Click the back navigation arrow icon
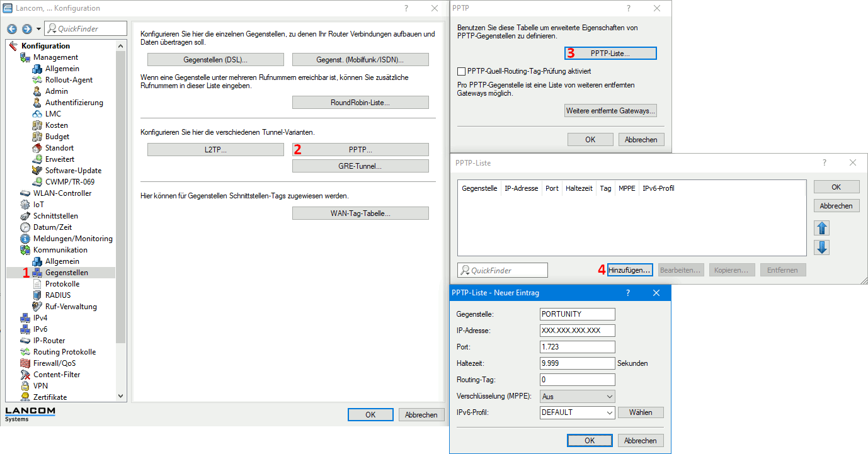This screenshot has width=868, height=454. pos(11,29)
